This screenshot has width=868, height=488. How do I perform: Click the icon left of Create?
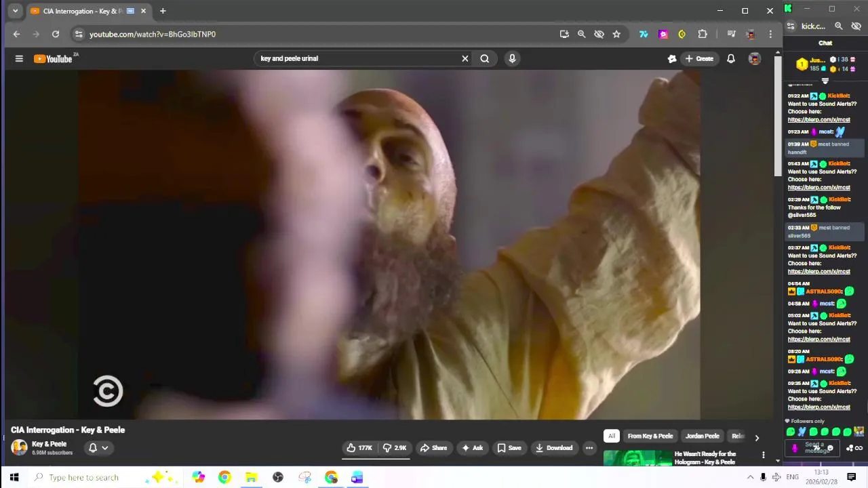tap(671, 59)
